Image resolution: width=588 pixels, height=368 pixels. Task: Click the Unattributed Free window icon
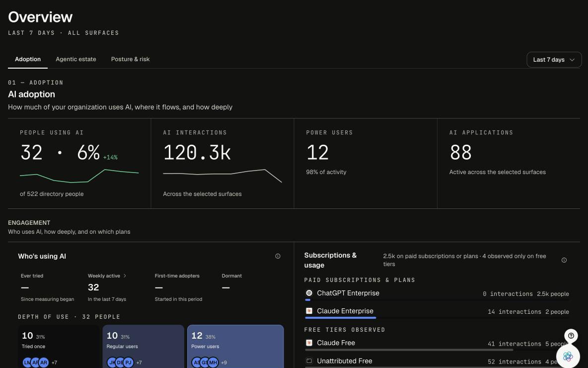tap(309, 361)
